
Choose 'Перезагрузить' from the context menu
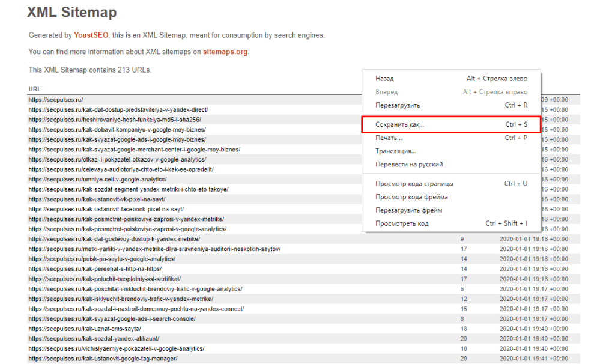(398, 105)
